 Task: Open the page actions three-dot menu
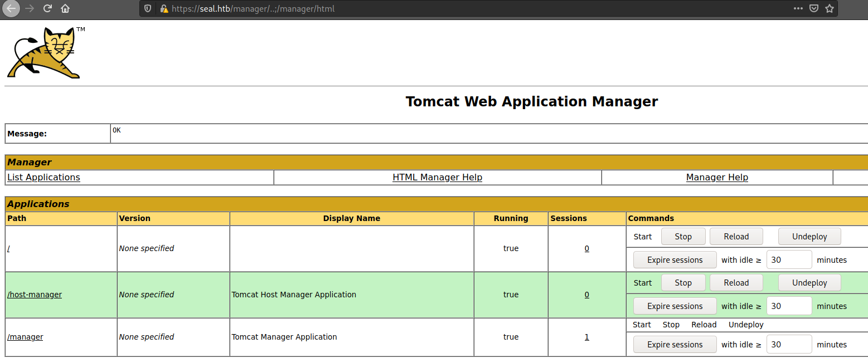click(798, 8)
